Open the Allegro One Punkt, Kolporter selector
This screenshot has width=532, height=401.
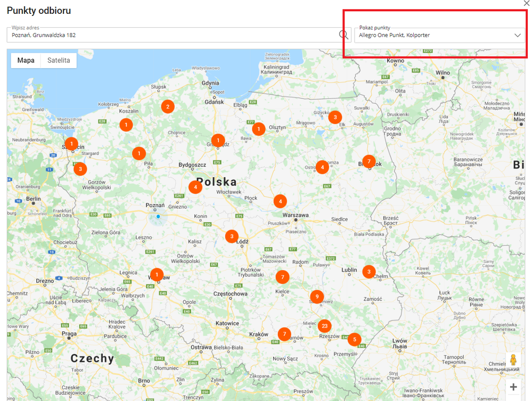[431, 35]
